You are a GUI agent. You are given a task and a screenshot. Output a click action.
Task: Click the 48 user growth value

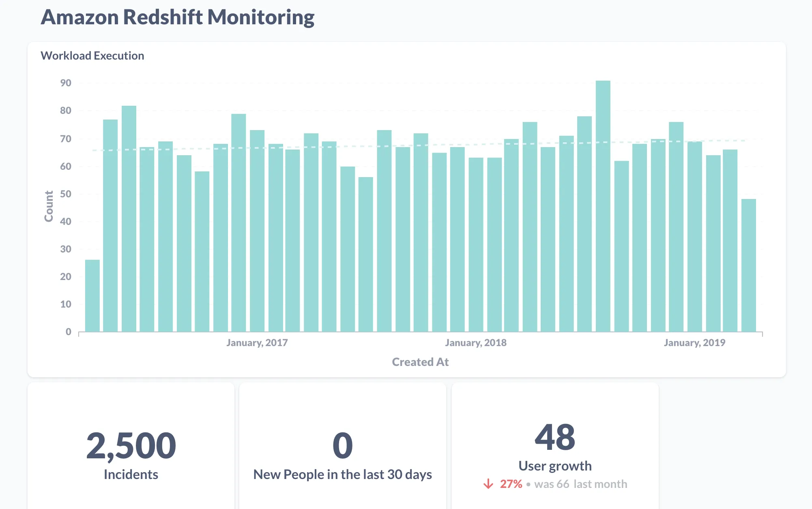555,437
